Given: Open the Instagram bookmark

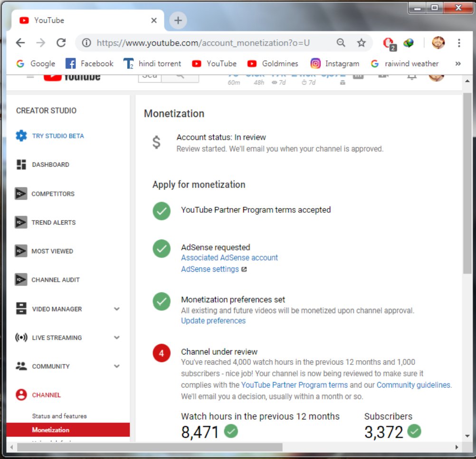Looking at the screenshot, I should point(335,64).
